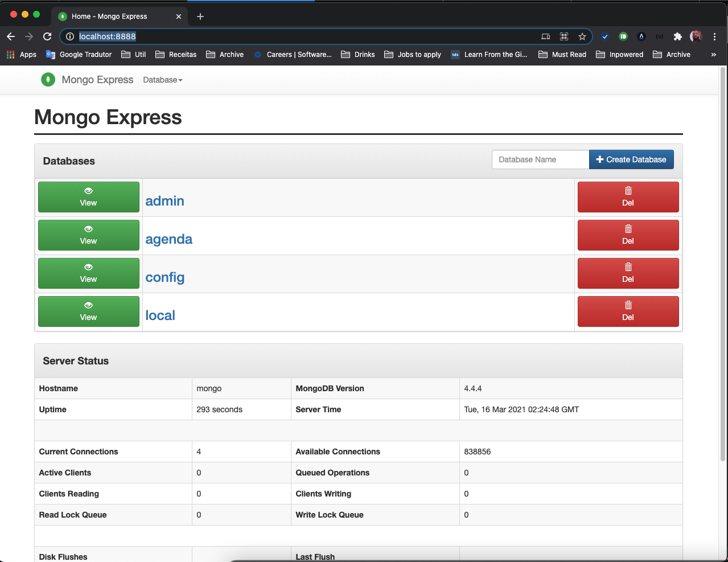Click the Server Time value text
Screen dimensions: 728x562
point(521,409)
